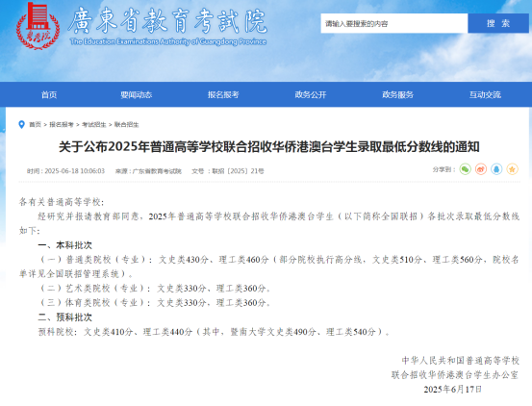
Task: Click section heading 一、本科批次
Action: (x=64, y=245)
